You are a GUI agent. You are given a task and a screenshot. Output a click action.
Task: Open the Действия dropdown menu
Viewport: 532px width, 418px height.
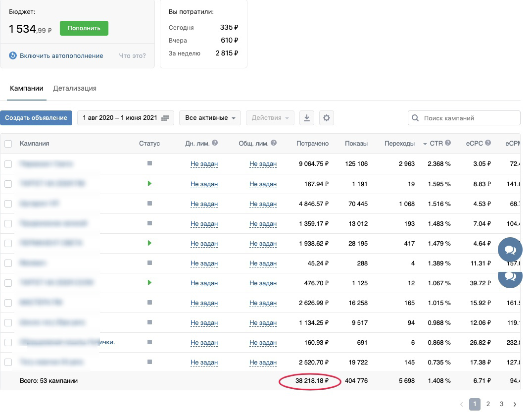pyautogui.click(x=270, y=118)
